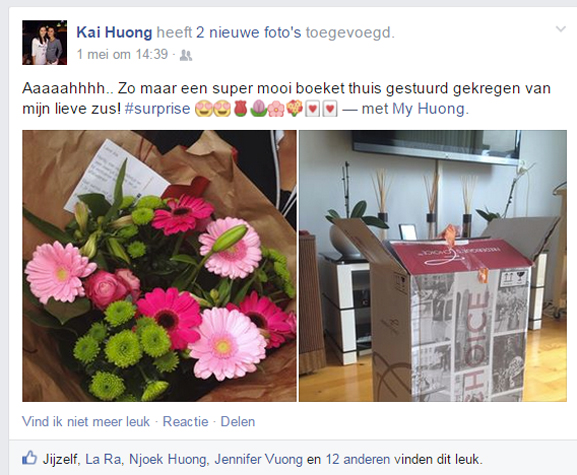Open the '2 nieuwe foto's' link
The width and height of the screenshot is (577, 475).
(248, 32)
